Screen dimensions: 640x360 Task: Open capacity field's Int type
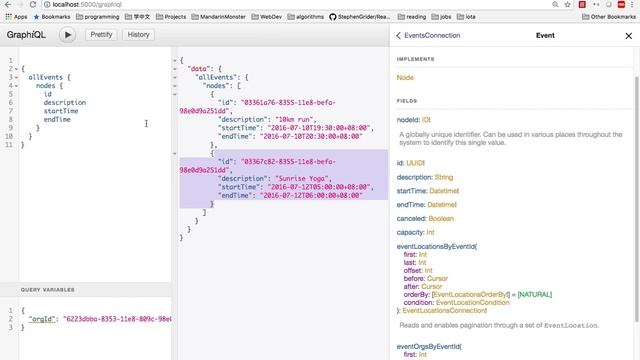click(x=430, y=233)
